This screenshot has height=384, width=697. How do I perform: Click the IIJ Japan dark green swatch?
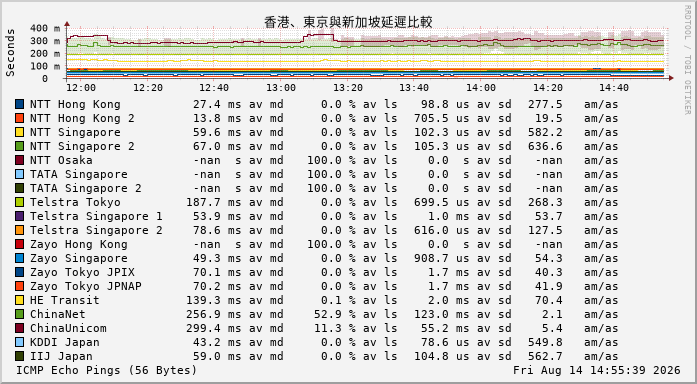[19, 356]
